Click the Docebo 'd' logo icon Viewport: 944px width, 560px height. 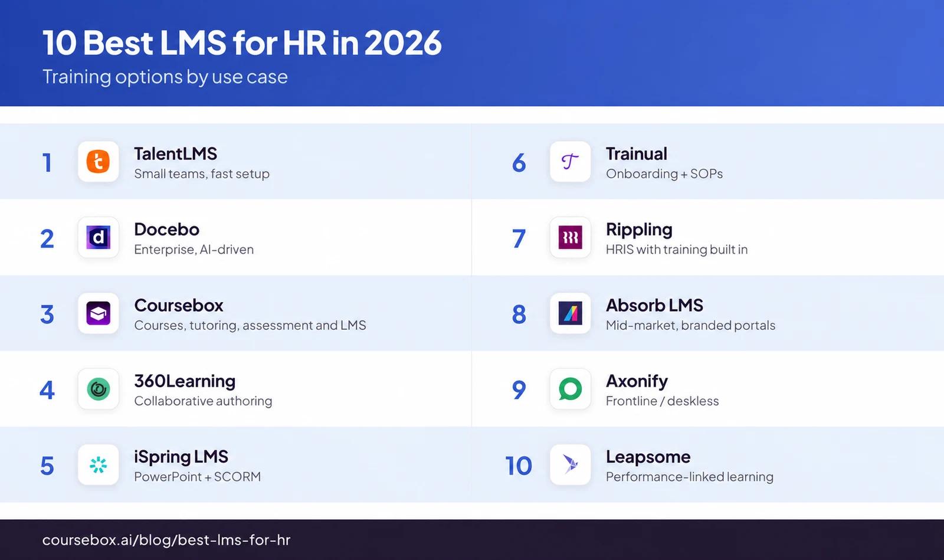[x=99, y=237]
